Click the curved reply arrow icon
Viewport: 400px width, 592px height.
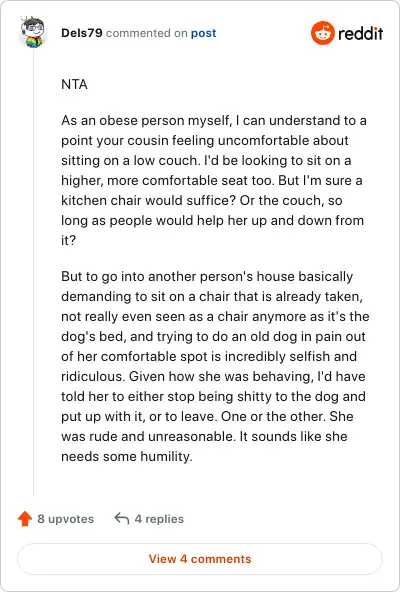coord(122,519)
